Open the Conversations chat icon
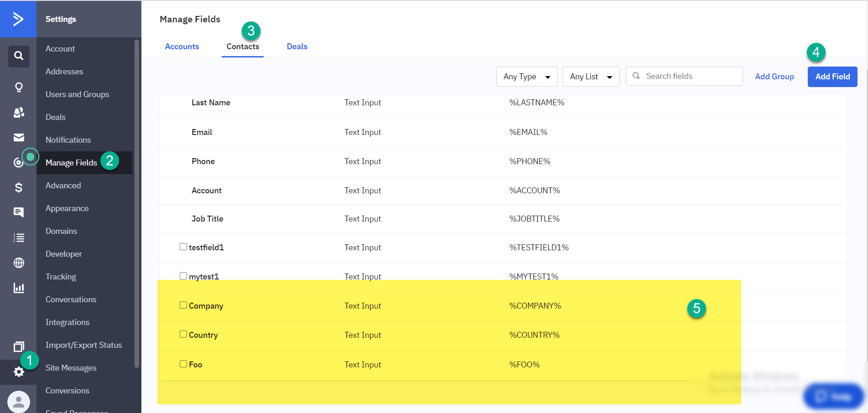 [19, 212]
